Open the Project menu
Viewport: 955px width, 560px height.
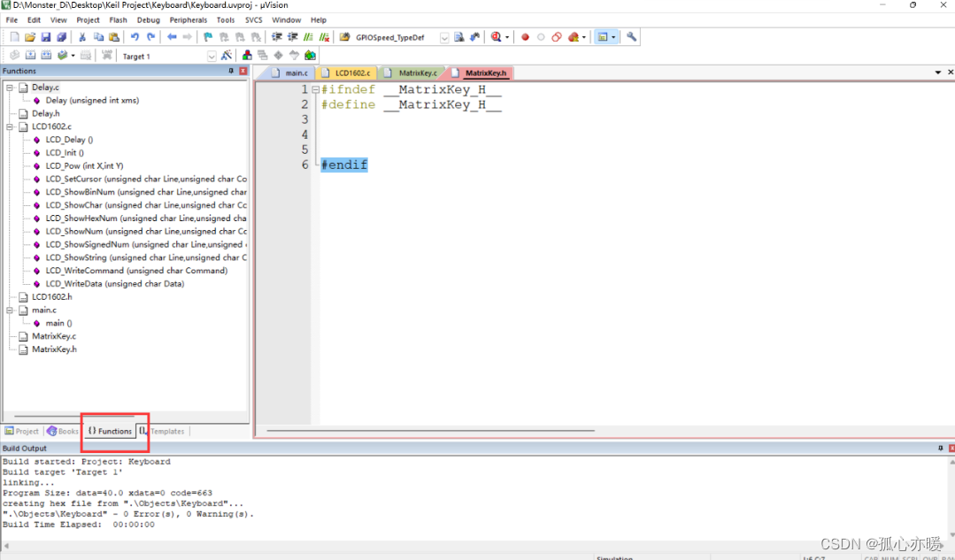coord(88,20)
